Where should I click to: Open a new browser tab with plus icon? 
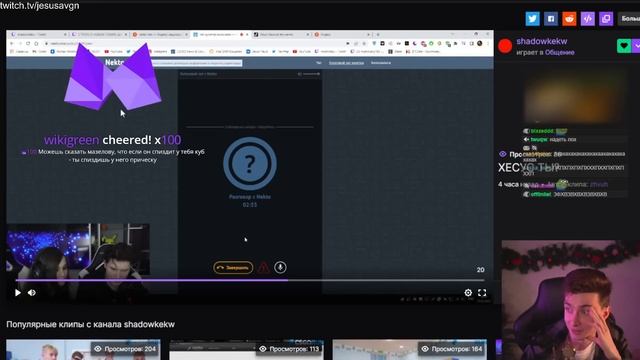378,35
